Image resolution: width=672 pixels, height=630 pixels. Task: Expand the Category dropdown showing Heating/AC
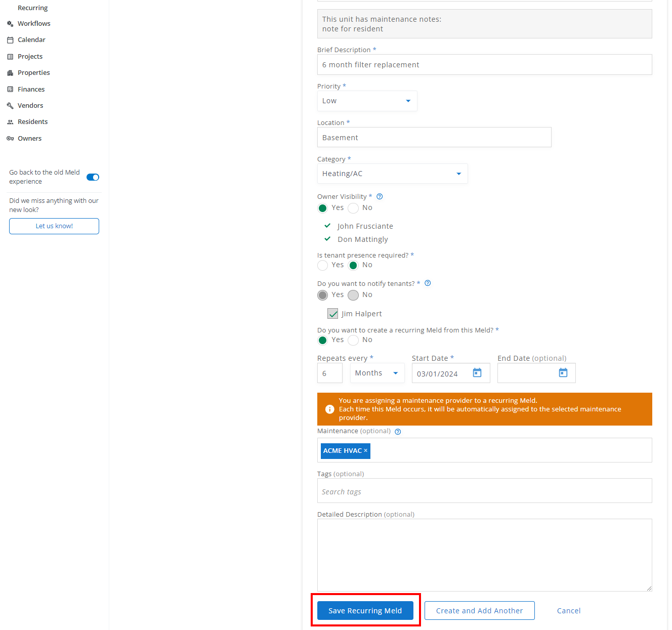392,174
